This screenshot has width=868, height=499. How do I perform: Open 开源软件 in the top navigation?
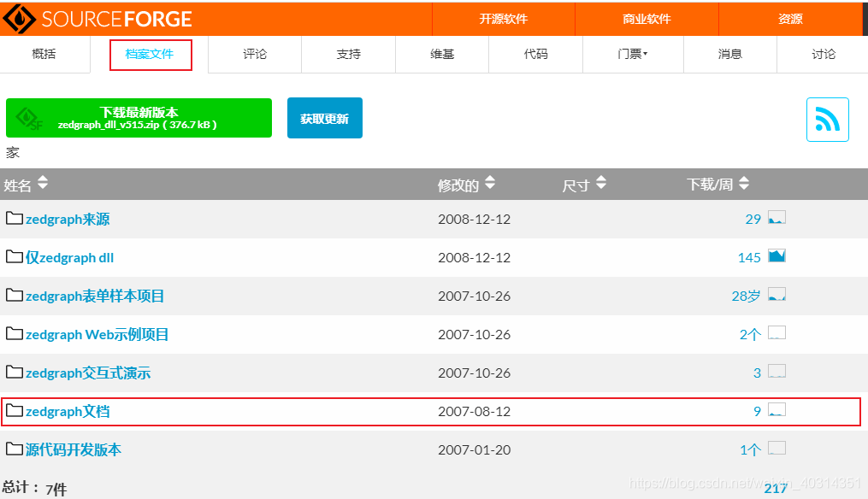click(503, 19)
